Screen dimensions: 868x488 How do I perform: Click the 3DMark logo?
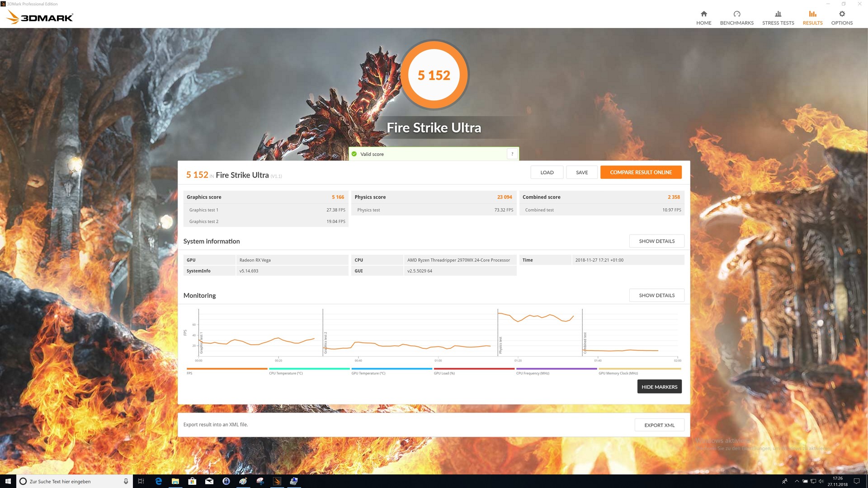point(40,18)
